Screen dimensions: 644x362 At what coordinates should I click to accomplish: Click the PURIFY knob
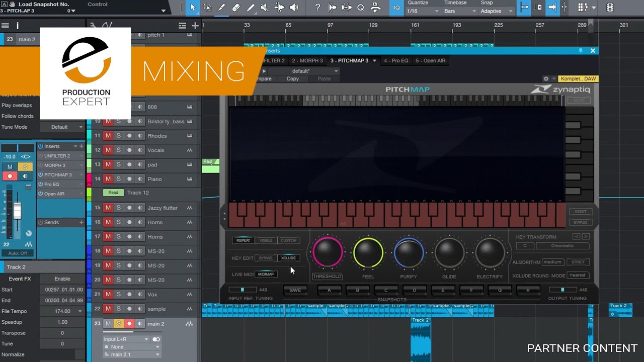click(409, 252)
